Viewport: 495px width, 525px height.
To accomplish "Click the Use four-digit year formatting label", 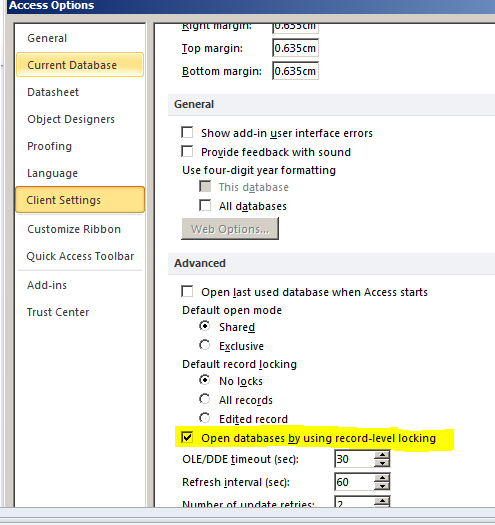I will pyautogui.click(x=259, y=170).
